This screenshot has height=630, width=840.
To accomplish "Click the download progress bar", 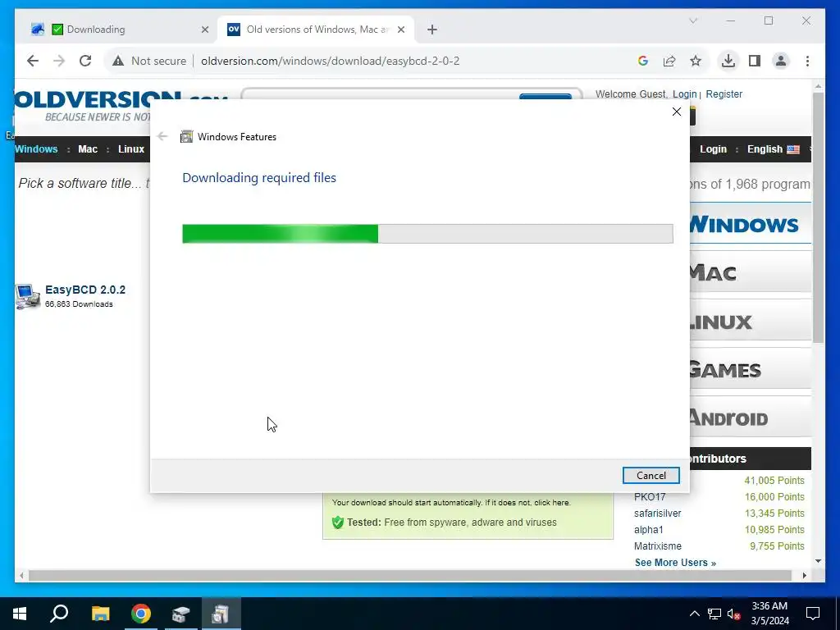I will click(x=427, y=234).
